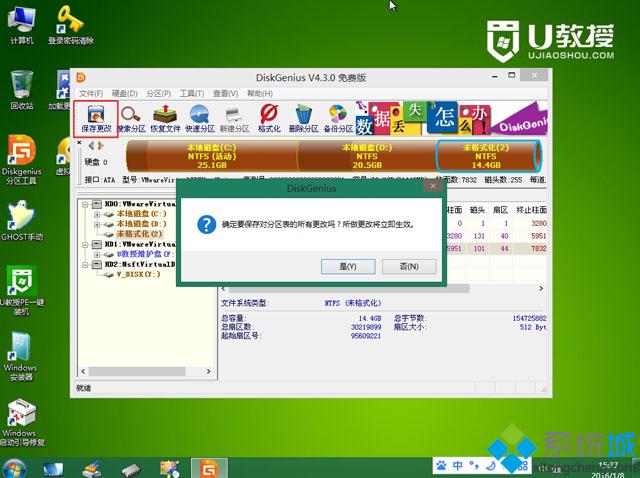
Task: Open the Diskgenius分区工具 desktop shortcut
Action: (22, 160)
